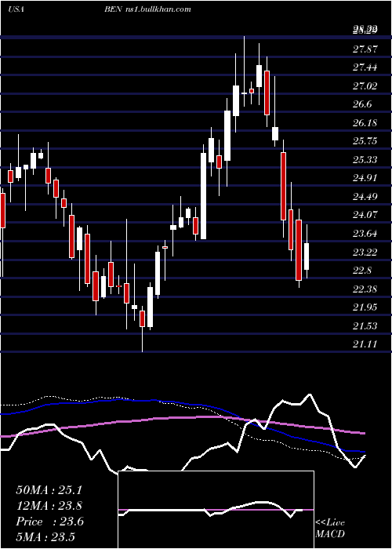Click the 21.11 price axis label

pyautogui.click(x=365, y=344)
